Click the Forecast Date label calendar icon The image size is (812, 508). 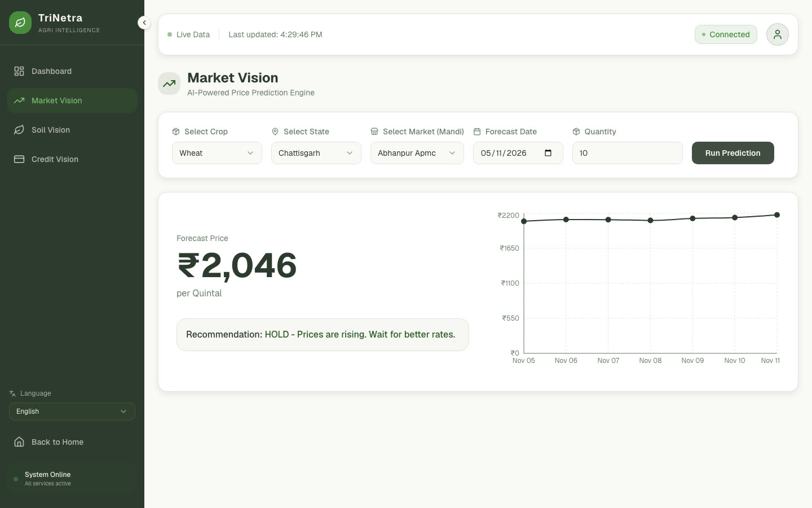(x=477, y=132)
